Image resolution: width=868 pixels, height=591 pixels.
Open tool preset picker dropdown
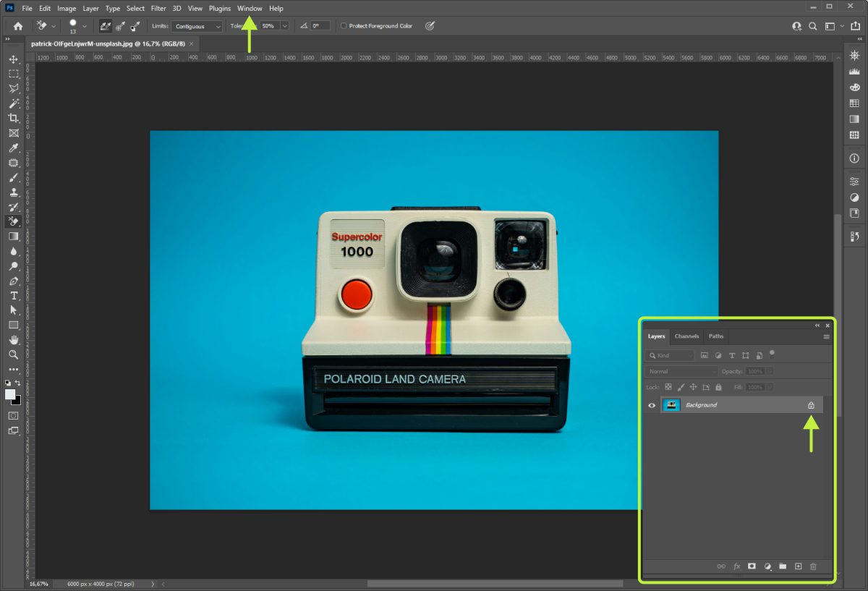(x=54, y=26)
